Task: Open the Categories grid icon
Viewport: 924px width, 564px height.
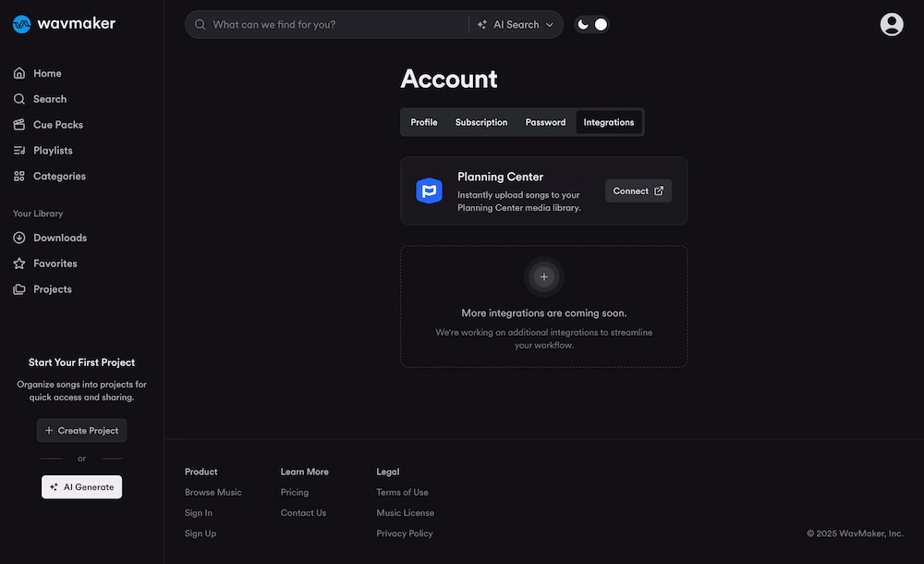Action: click(x=19, y=177)
